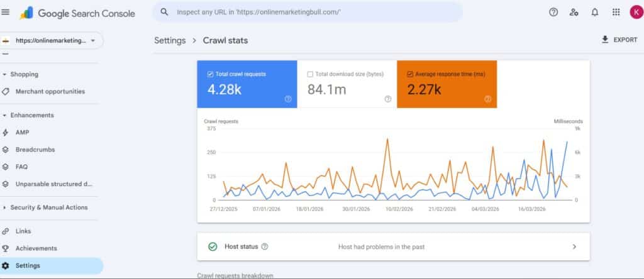Click the Achievements trophy icon
Screen dimensions: 644x279
click(x=5, y=249)
